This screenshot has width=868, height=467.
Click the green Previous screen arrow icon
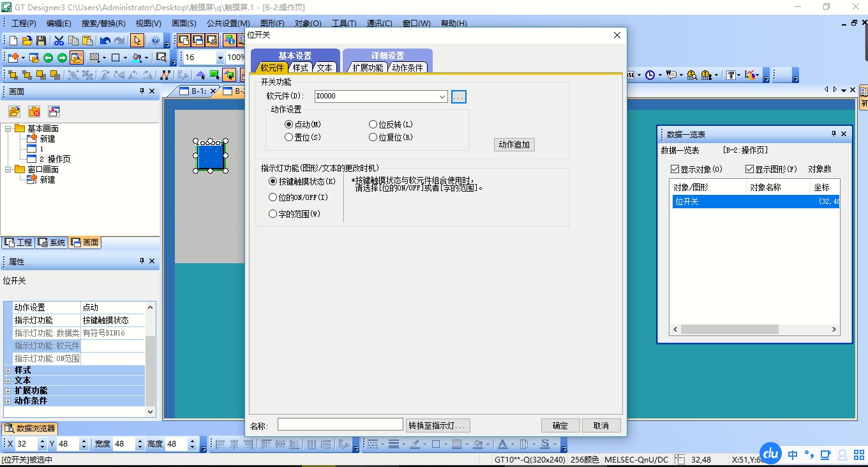click(x=48, y=57)
